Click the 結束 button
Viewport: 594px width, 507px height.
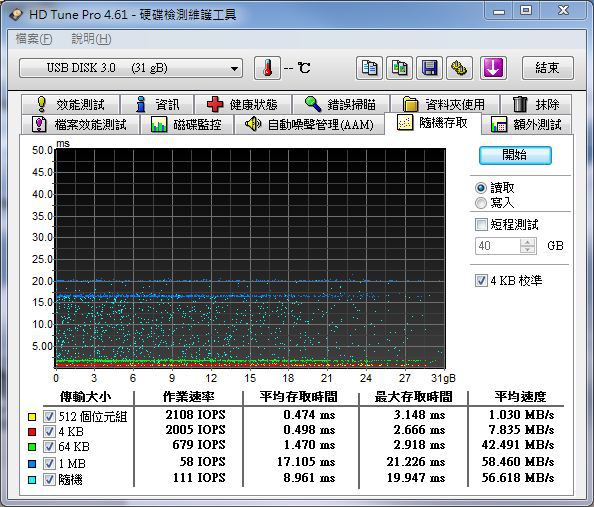point(548,68)
